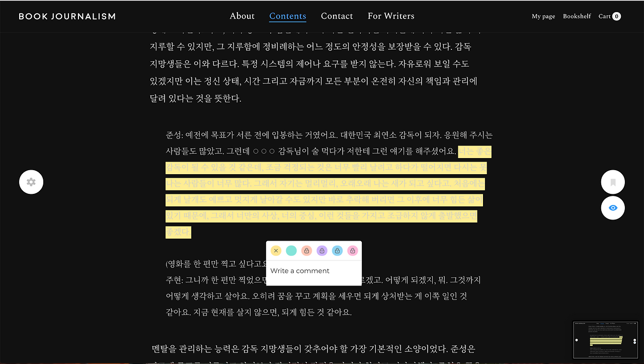Screen dimensions: 644x364
Task: Open the About menu item
Action: [x=242, y=16]
